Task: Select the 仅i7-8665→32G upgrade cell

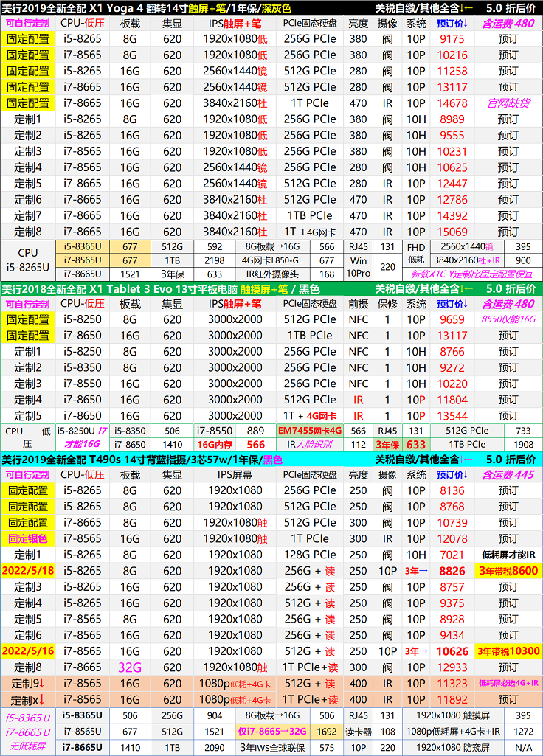Action: point(271,731)
